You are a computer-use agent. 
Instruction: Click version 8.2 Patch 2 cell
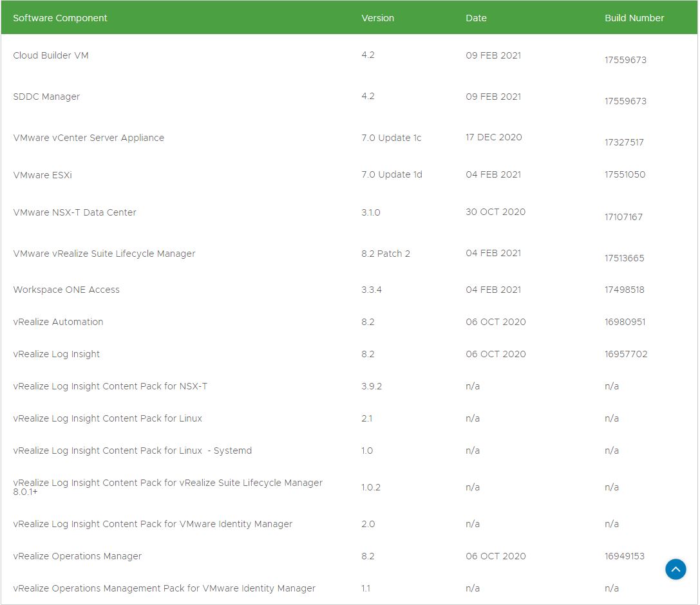coord(386,254)
